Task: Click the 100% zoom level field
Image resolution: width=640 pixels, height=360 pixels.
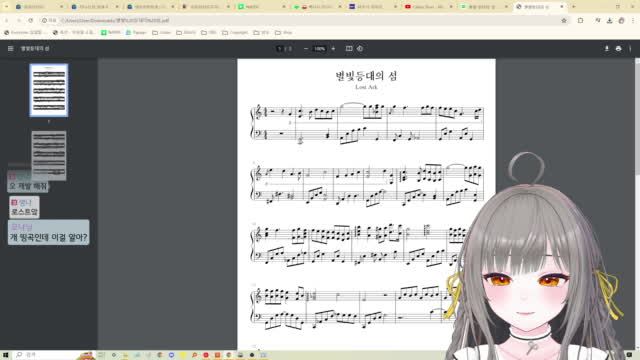Action: [319, 49]
